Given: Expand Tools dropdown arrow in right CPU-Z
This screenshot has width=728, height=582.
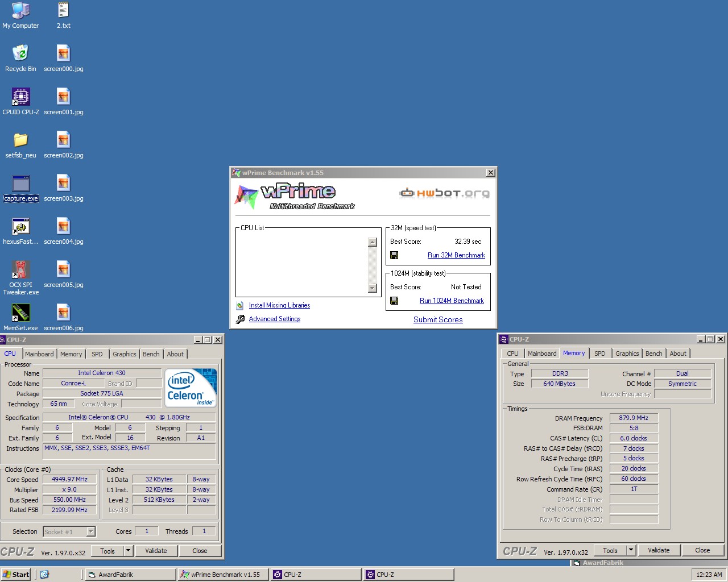Looking at the screenshot, I should [631, 550].
